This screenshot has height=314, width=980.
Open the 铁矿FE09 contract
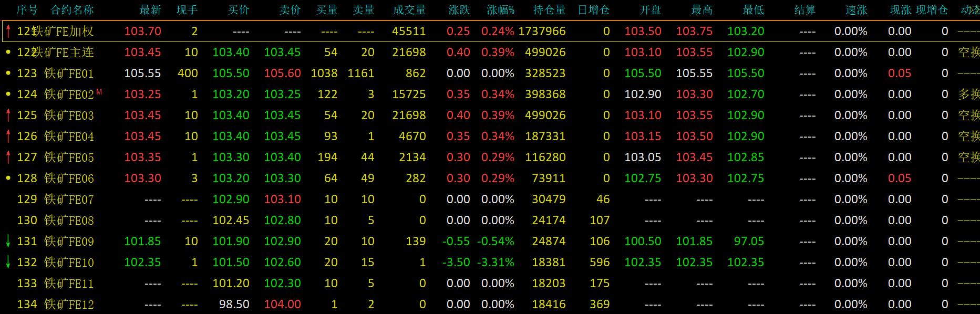tap(69, 241)
